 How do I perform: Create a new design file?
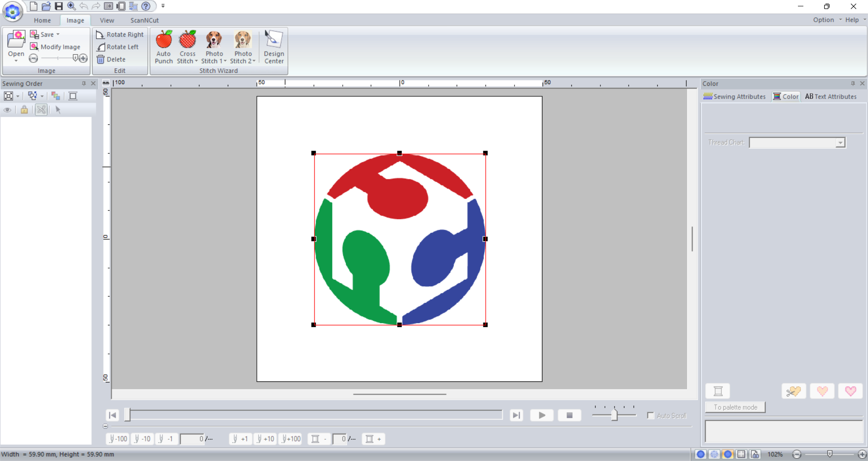pyautogui.click(x=33, y=6)
